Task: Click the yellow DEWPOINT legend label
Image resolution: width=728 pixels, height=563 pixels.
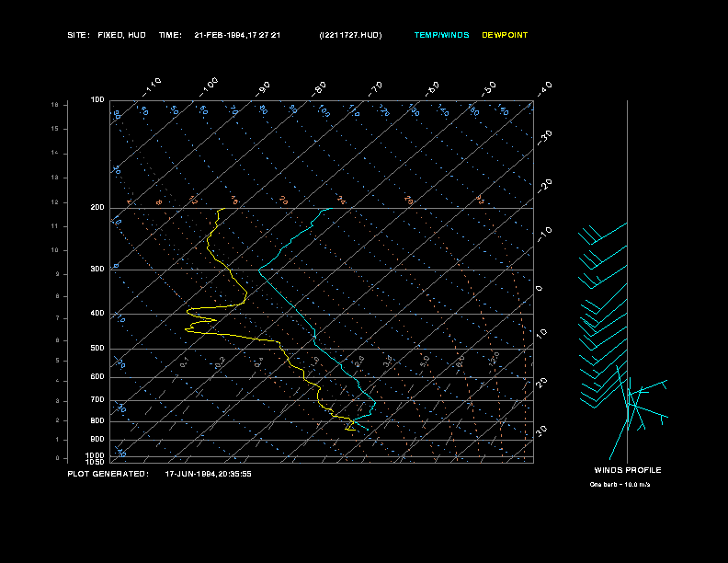Action: coord(505,35)
